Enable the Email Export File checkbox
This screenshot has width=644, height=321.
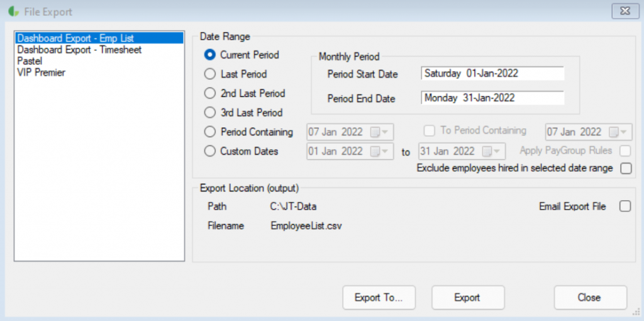point(625,206)
